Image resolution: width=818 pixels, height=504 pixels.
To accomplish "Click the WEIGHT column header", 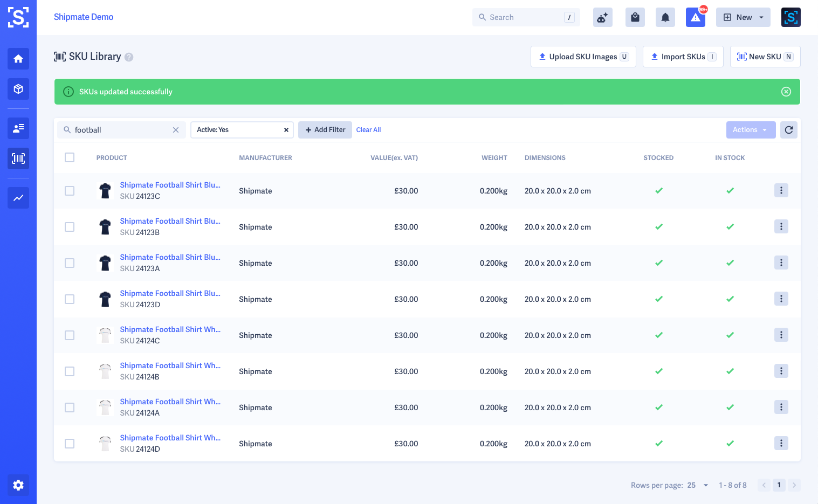I will 494,158.
